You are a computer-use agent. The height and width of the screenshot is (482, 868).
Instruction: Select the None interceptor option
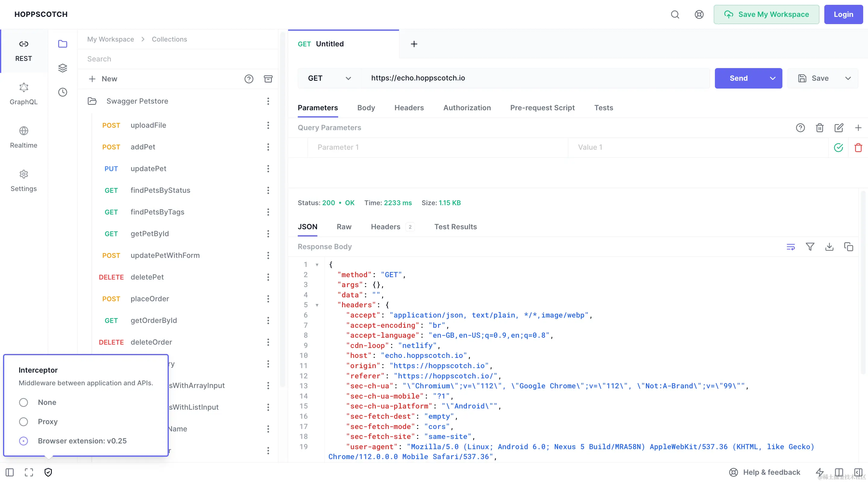(x=24, y=402)
